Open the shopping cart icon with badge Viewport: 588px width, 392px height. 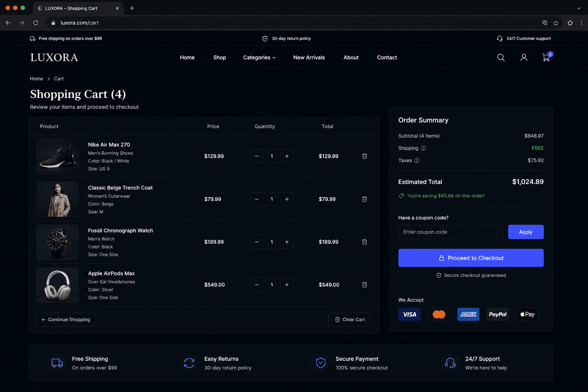pos(547,57)
